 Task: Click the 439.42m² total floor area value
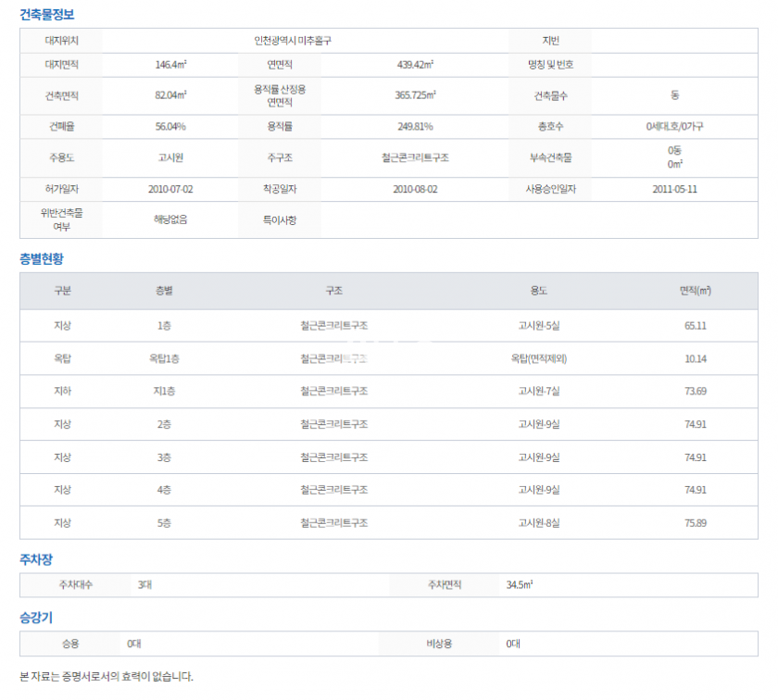[415, 65]
